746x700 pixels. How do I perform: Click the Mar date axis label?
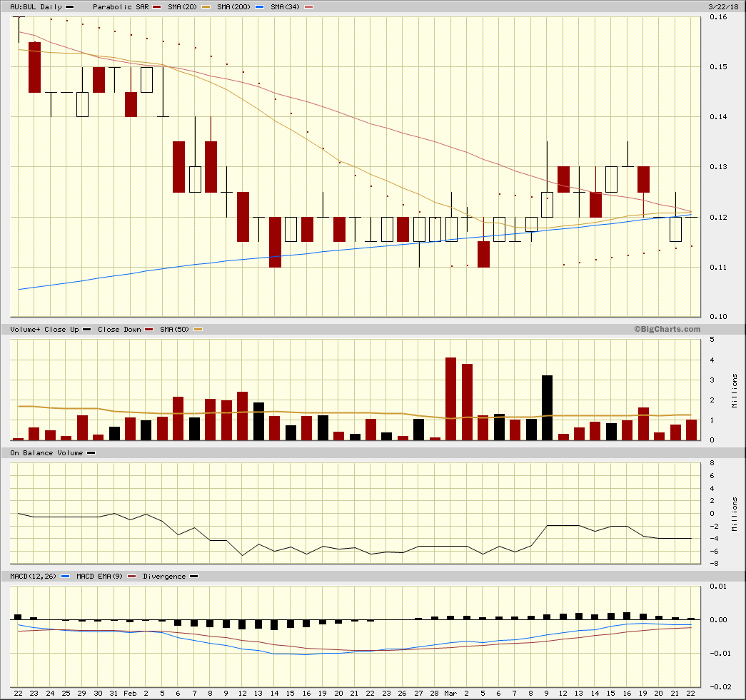pyautogui.click(x=450, y=694)
